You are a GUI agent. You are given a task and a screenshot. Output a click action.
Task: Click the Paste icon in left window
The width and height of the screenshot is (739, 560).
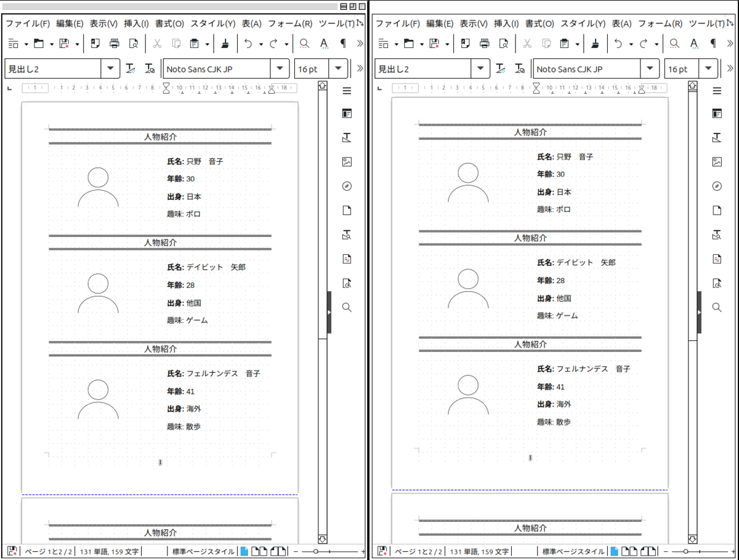click(195, 44)
